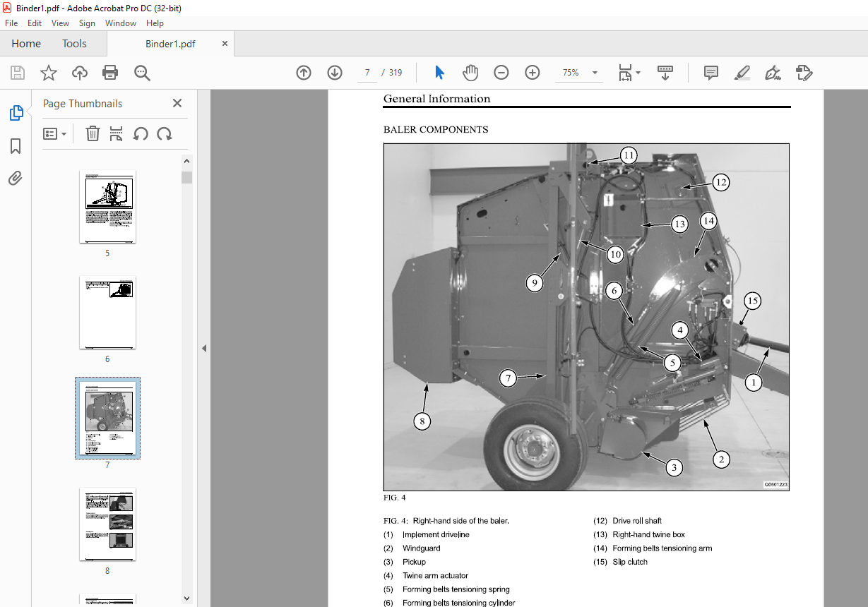Open the Attachments paperclip panel
868x607 pixels.
[x=16, y=178]
